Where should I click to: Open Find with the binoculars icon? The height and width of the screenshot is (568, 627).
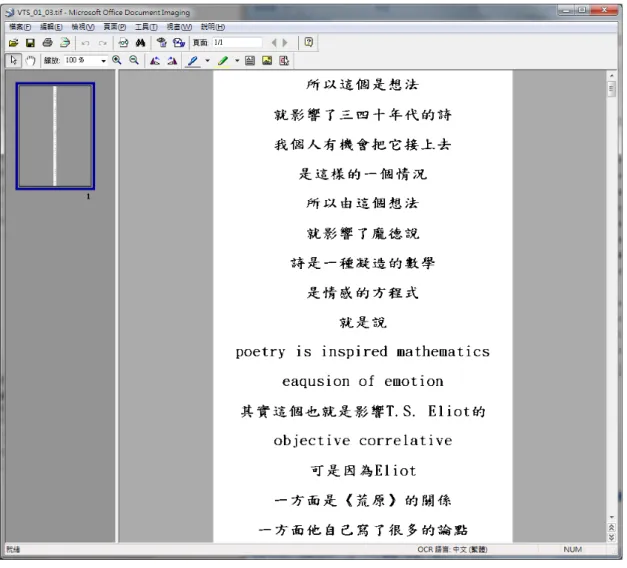pos(140,43)
